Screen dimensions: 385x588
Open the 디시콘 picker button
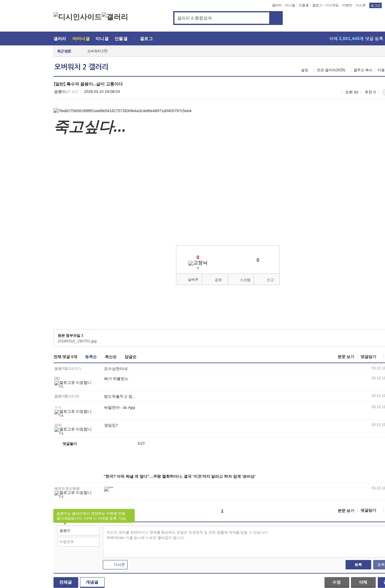point(115,565)
